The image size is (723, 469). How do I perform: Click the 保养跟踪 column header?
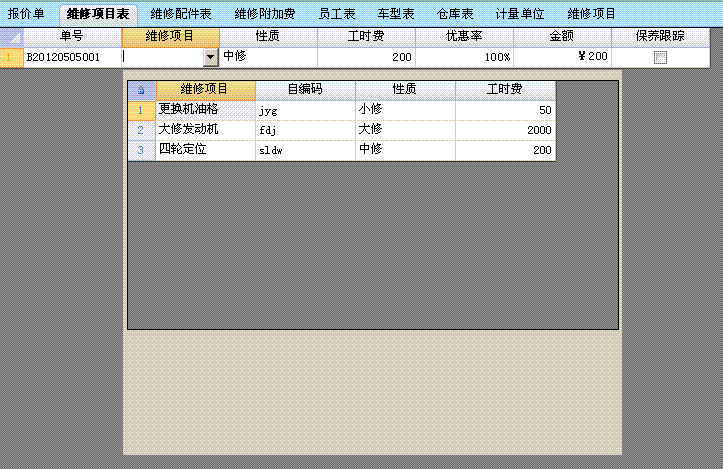[x=660, y=37]
